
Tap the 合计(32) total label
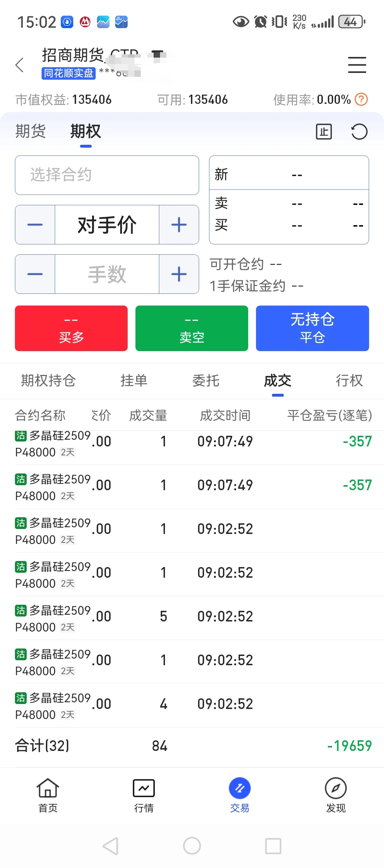pyautogui.click(x=42, y=746)
